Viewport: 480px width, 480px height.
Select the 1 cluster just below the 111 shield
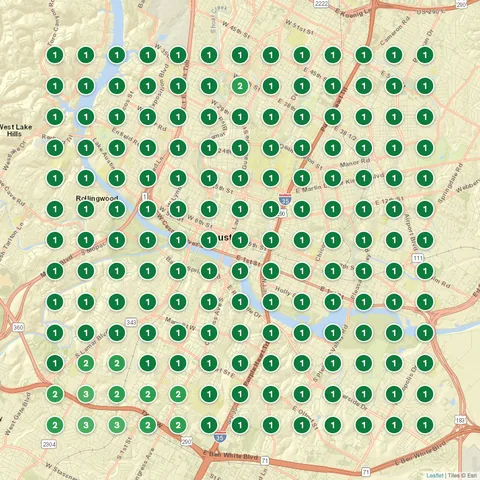point(425,271)
